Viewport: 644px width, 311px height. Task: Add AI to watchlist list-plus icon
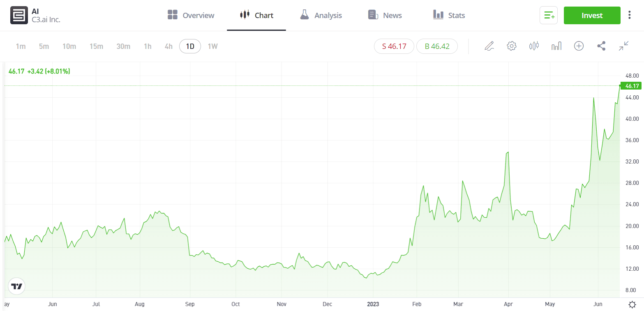point(549,16)
